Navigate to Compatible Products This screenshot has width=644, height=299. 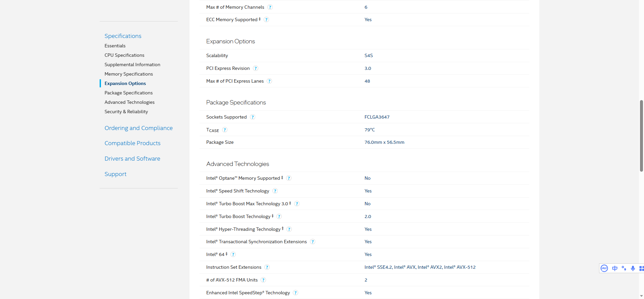(132, 143)
